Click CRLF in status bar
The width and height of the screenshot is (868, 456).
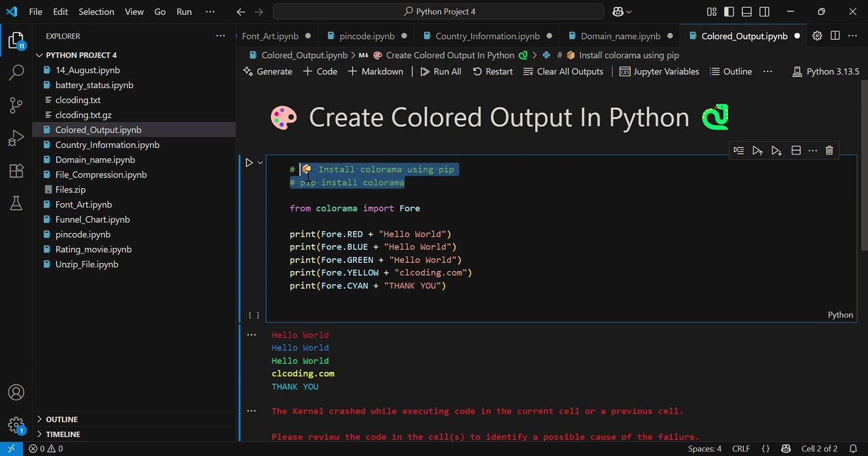[x=741, y=449]
